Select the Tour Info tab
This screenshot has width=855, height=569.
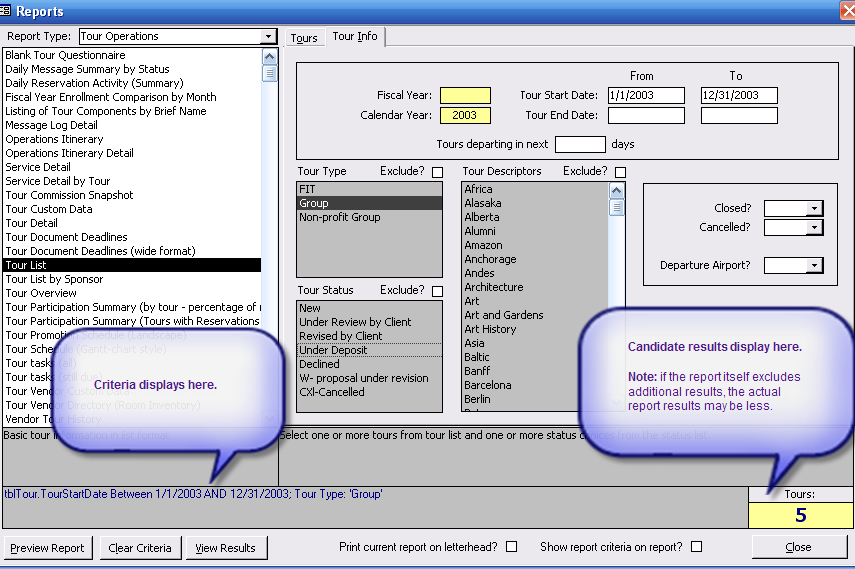355,37
